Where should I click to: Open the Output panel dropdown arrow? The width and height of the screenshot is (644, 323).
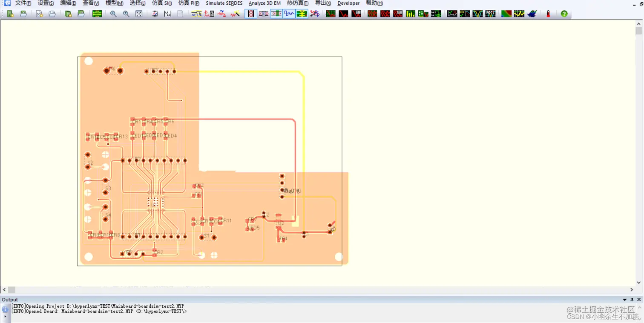tap(625, 300)
